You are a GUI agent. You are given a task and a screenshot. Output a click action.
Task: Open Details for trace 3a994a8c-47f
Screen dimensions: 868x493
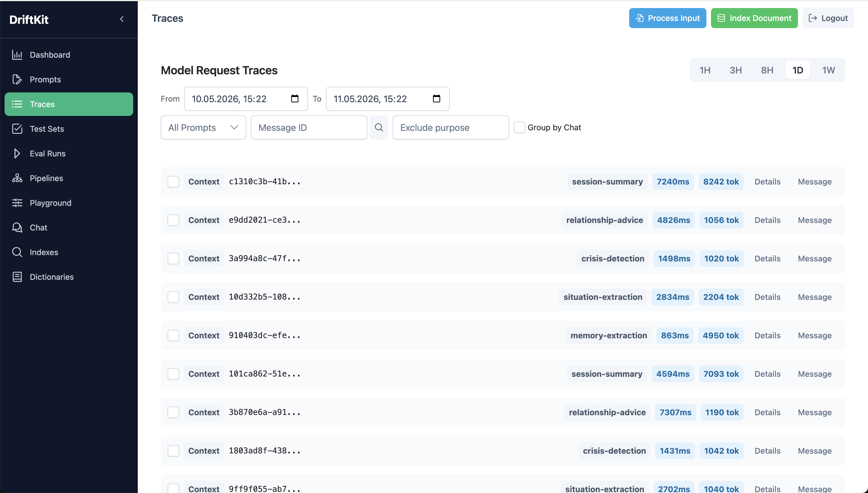[768, 259]
